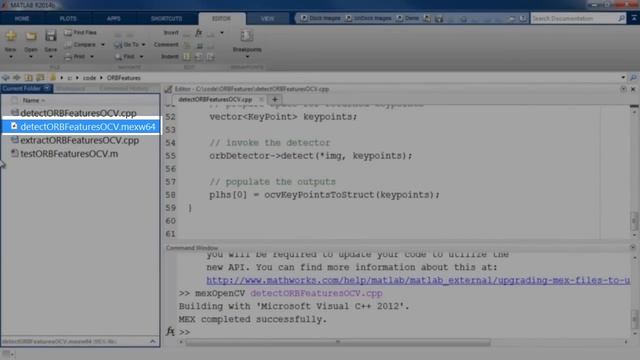Collapse the ribbon toolstrip arrow

634,18
